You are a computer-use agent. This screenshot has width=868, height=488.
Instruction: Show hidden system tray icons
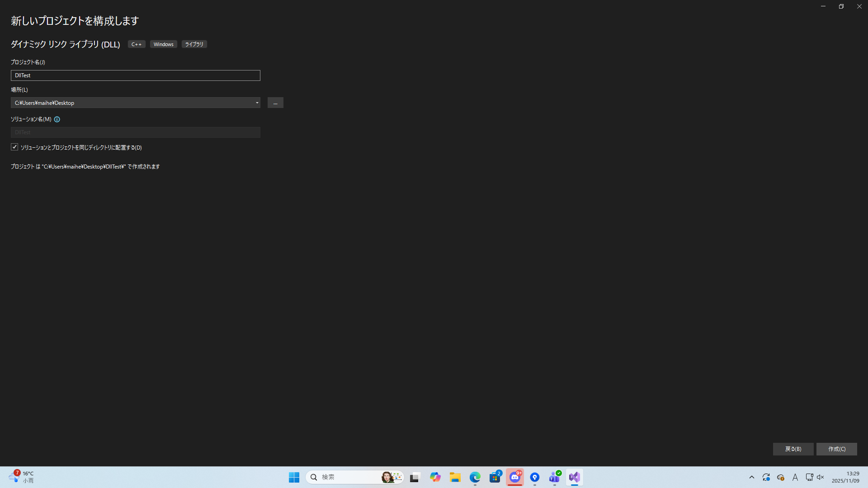(752, 477)
